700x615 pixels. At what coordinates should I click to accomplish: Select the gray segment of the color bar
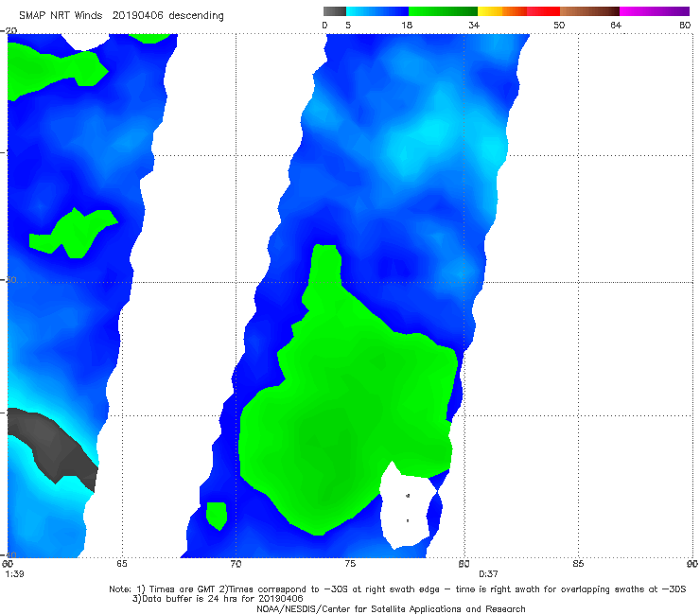click(x=335, y=11)
